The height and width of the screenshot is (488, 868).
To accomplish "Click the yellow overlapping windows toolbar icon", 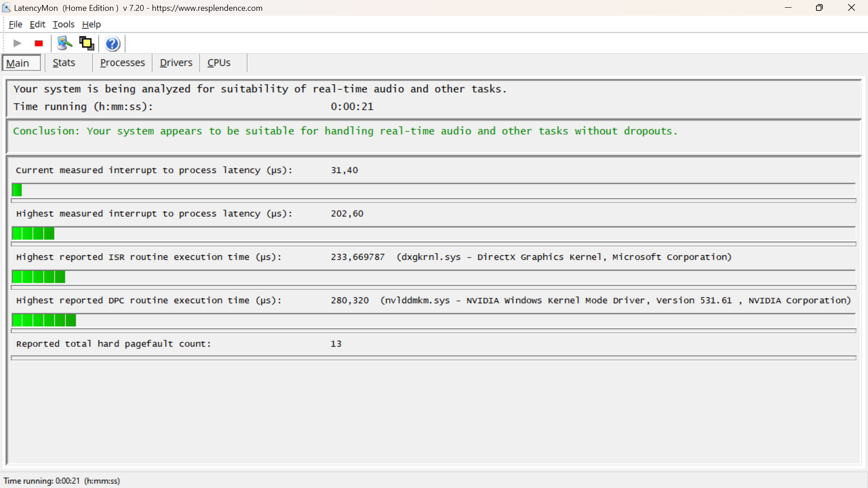I will pyautogui.click(x=86, y=43).
